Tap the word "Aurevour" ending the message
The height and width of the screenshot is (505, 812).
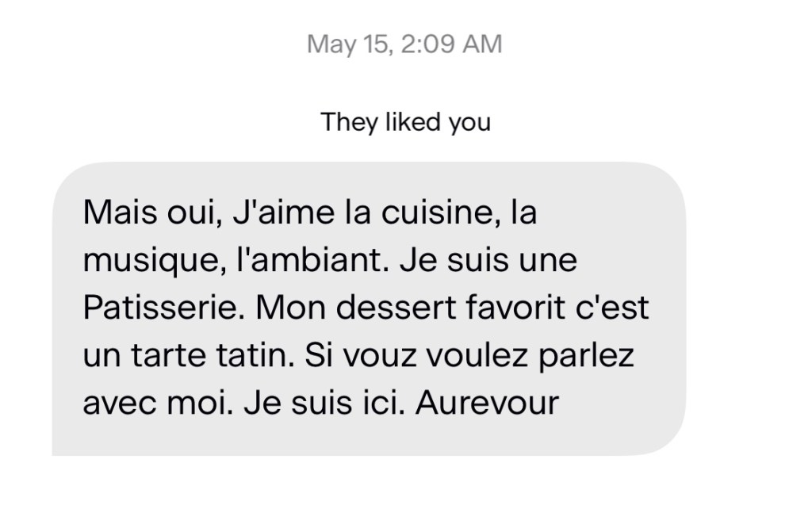click(x=487, y=404)
